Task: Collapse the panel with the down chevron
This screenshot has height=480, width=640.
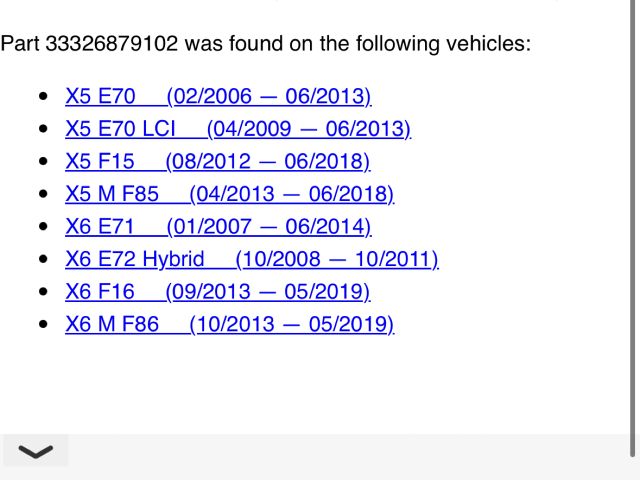Action: (36, 452)
